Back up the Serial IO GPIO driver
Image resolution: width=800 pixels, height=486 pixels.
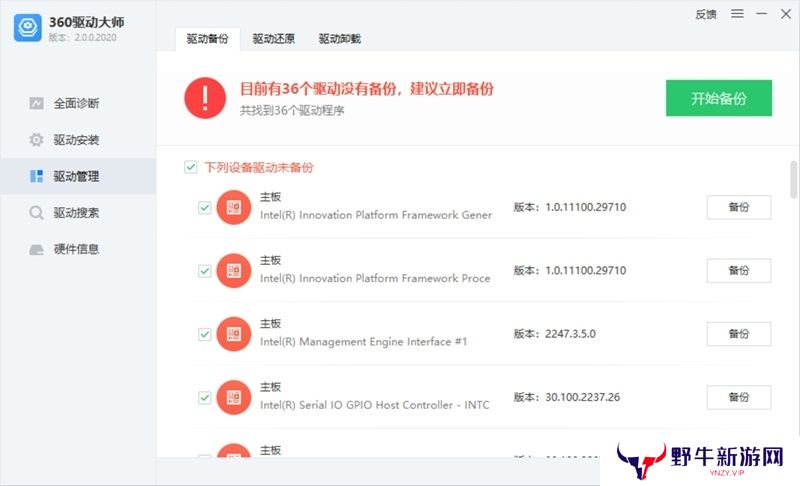pos(739,397)
